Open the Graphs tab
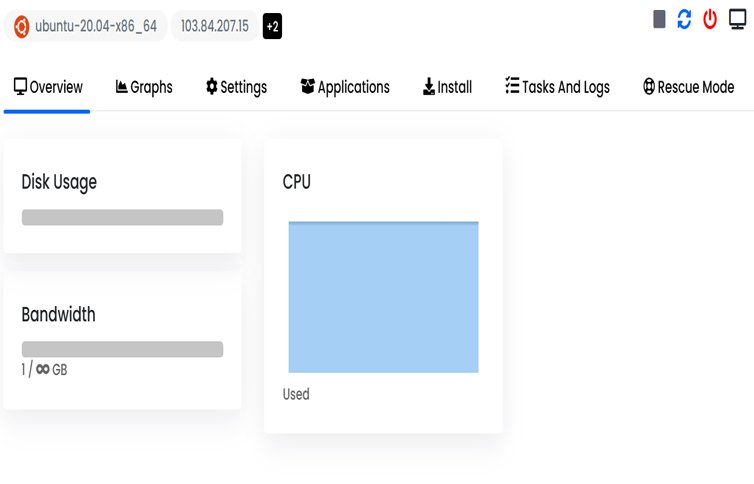This screenshot has width=754, height=484. pyautogui.click(x=144, y=87)
